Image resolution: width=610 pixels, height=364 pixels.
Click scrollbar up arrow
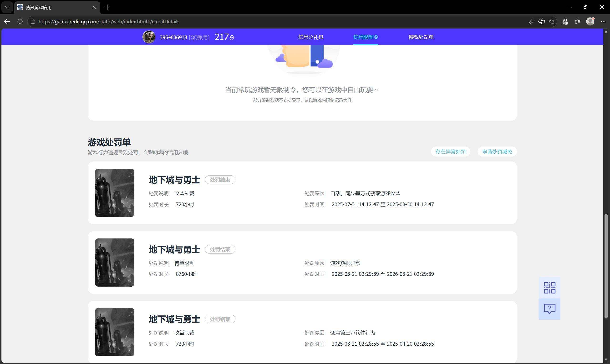(x=606, y=32)
